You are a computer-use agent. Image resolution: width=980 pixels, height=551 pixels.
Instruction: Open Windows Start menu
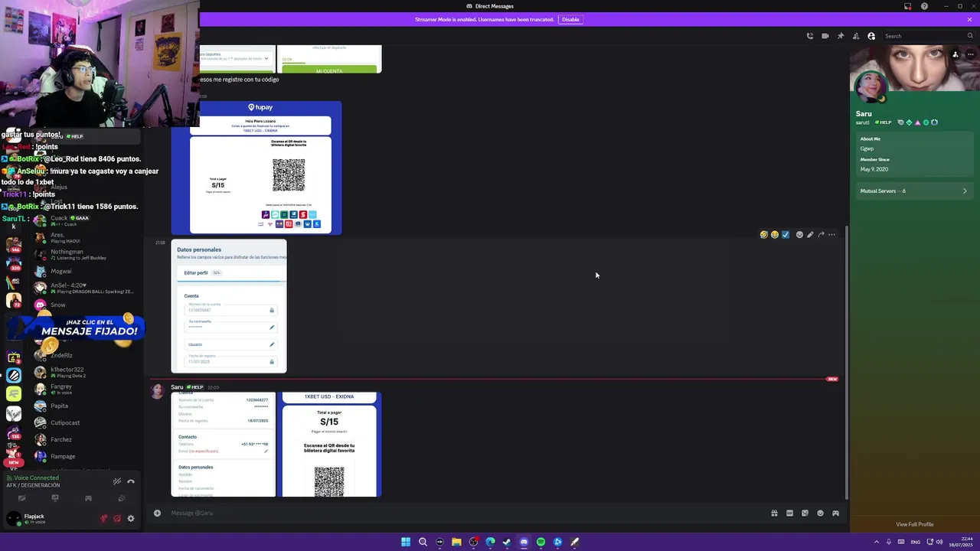coord(406,542)
